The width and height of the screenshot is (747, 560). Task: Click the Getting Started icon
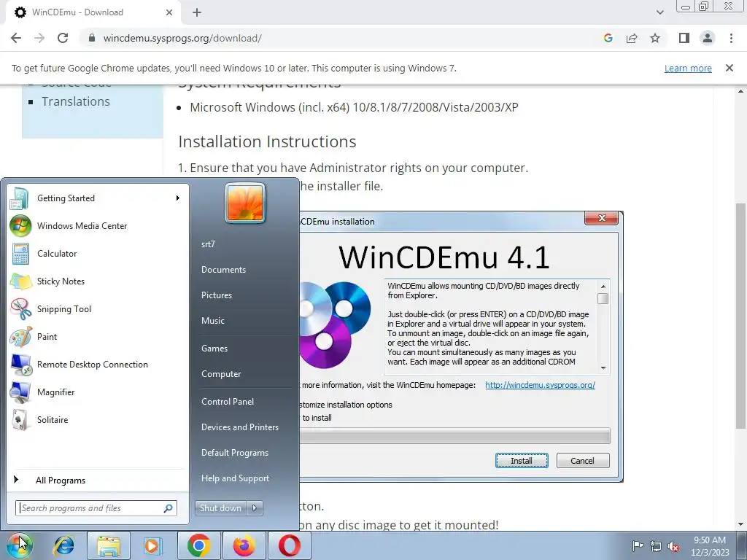tap(20, 198)
